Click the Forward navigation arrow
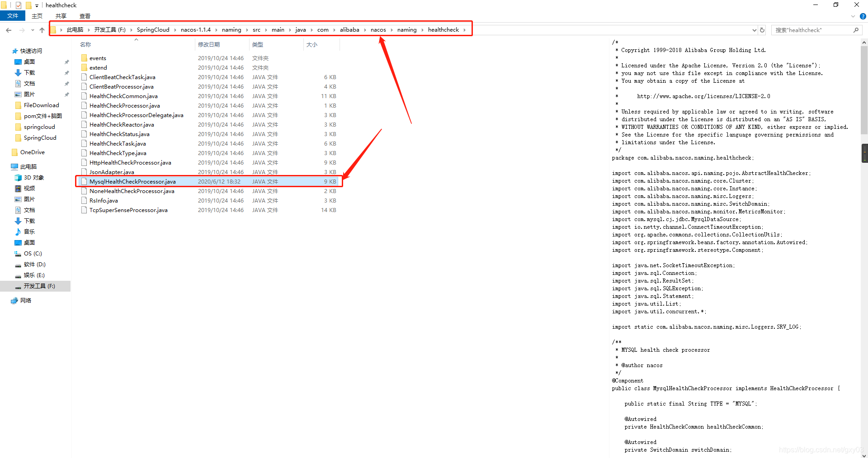The width and height of the screenshot is (868, 458). point(22,30)
